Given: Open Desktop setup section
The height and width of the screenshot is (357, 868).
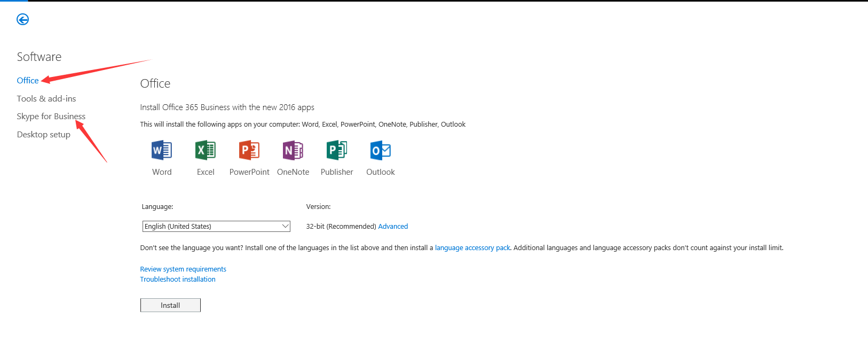Looking at the screenshot, I should tap(44, 135).
